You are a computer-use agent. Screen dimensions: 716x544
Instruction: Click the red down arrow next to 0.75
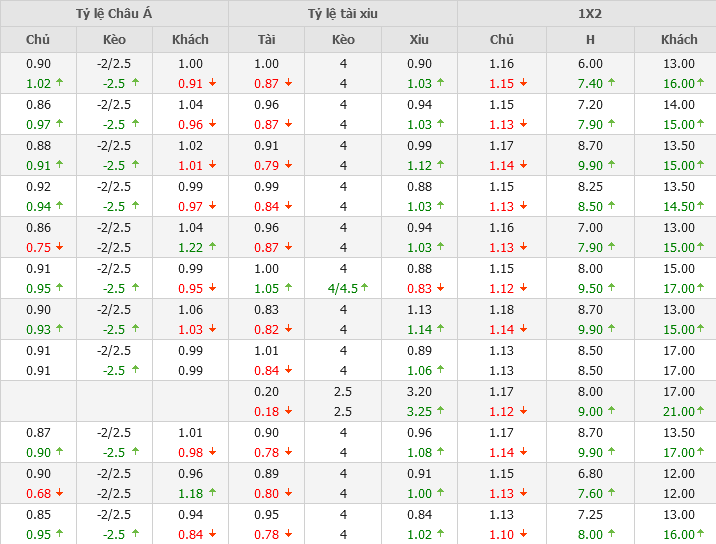point(59,248)
